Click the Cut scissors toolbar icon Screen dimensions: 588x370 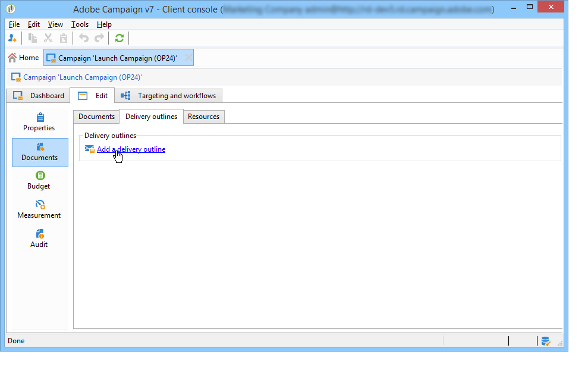pyautogui.click(x=48, y=38)
